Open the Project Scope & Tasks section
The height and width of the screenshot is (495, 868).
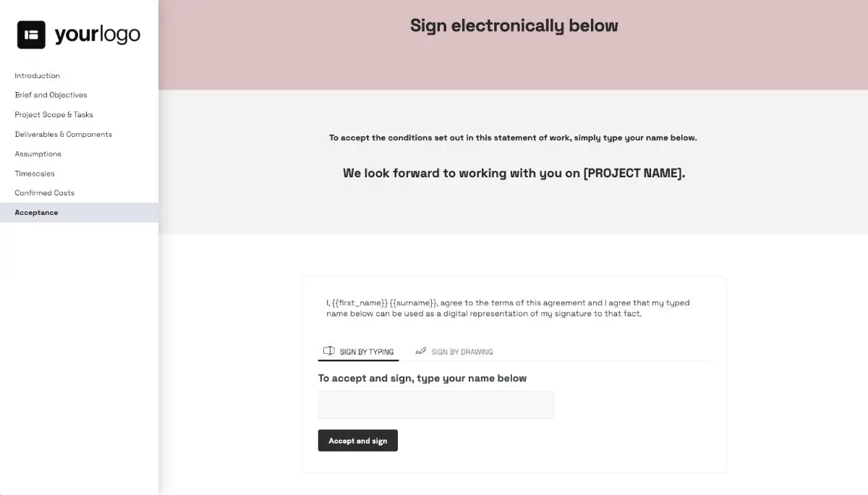(x=54, y=114)
